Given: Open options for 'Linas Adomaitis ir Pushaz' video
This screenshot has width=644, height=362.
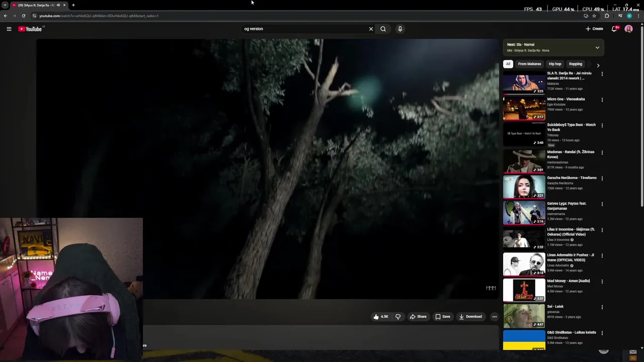Looking at the screenshot, I should click(602, 255).
